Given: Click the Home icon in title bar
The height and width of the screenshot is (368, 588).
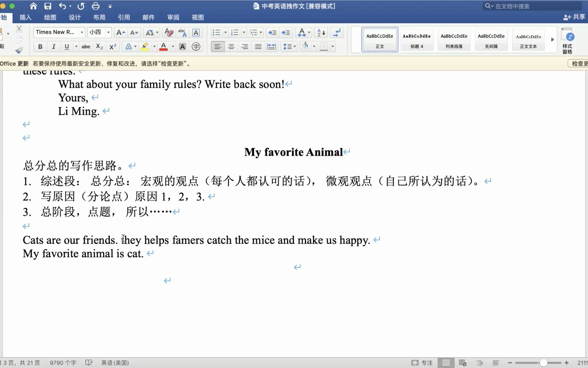Looking at the screenshot, I should point(33,6).
